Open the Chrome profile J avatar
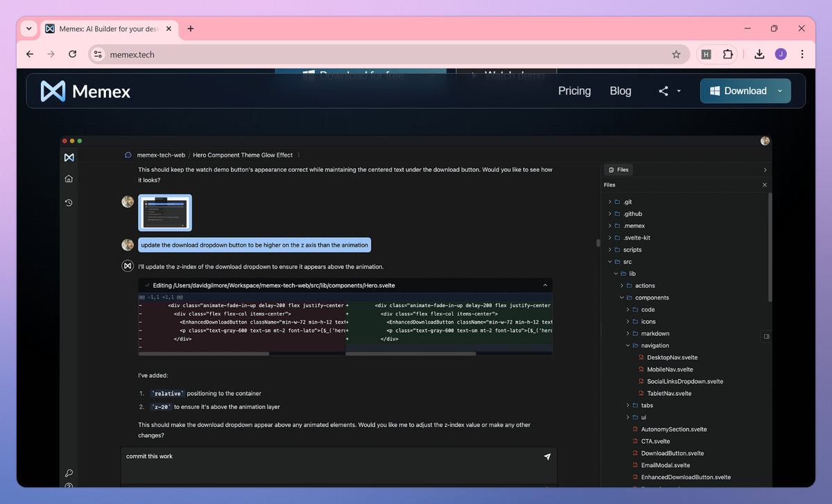Viewport: 832px width, 504px height. [781, 54]
